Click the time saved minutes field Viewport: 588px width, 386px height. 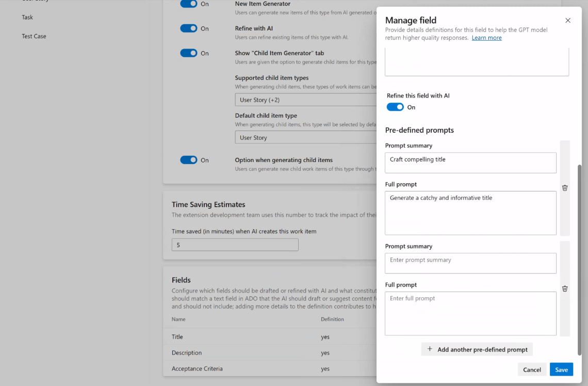[235, 245]
